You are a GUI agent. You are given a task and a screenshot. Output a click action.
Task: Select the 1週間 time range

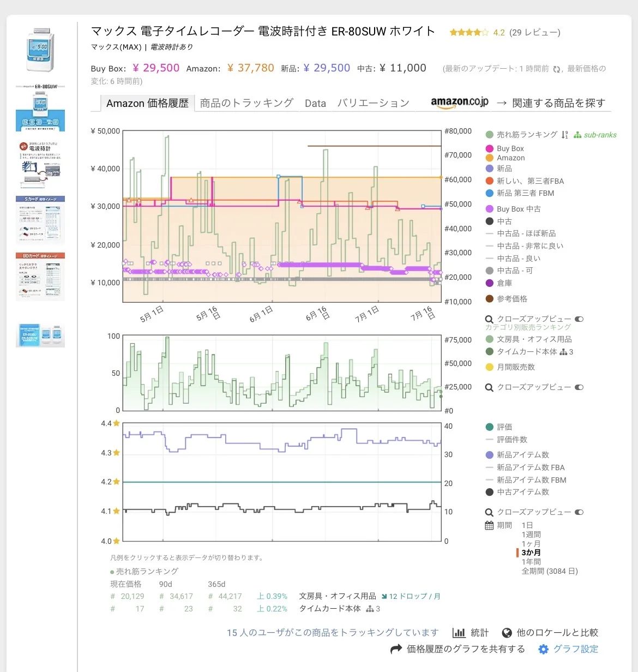point(531,535)
